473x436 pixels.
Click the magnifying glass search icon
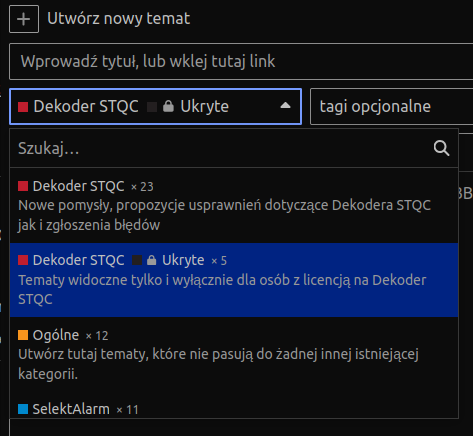pyautogui.click(x=441, y=148)
